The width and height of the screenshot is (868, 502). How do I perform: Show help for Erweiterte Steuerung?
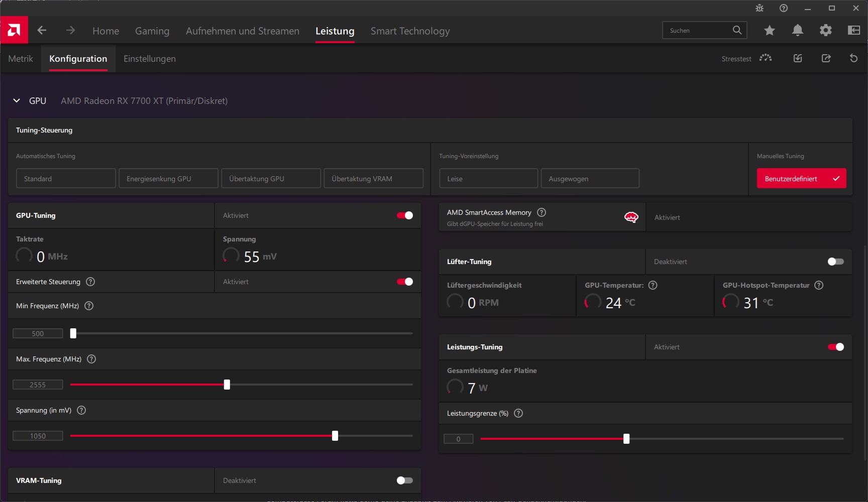(90, 282)
